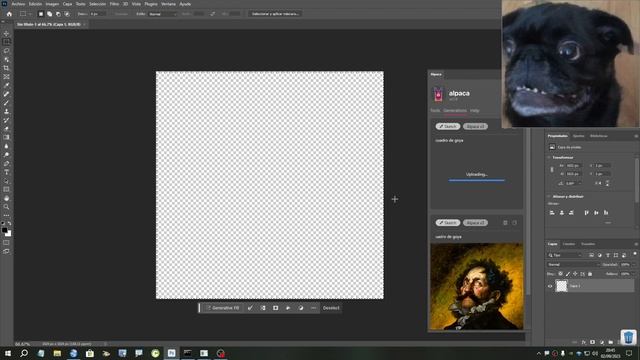The width and height of the screenshot is (640, 360).
Task: Select the Brush tool
Action: tap(6, 103)
